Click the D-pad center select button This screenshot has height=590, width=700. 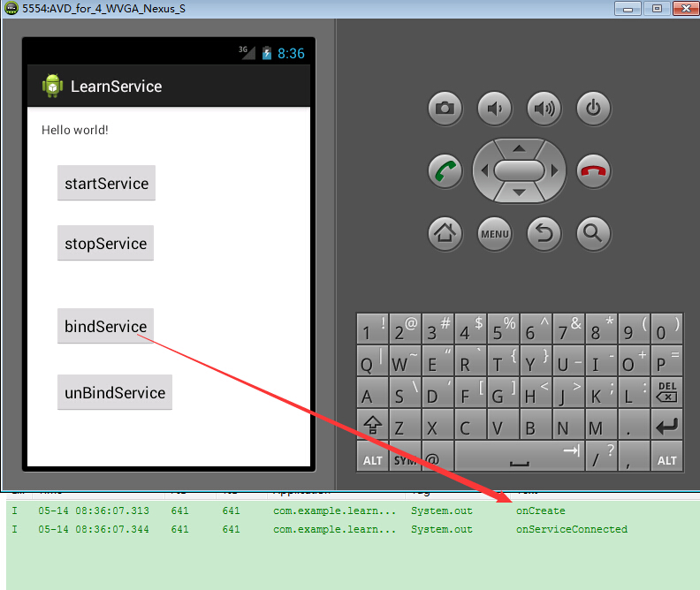[519, 170]
